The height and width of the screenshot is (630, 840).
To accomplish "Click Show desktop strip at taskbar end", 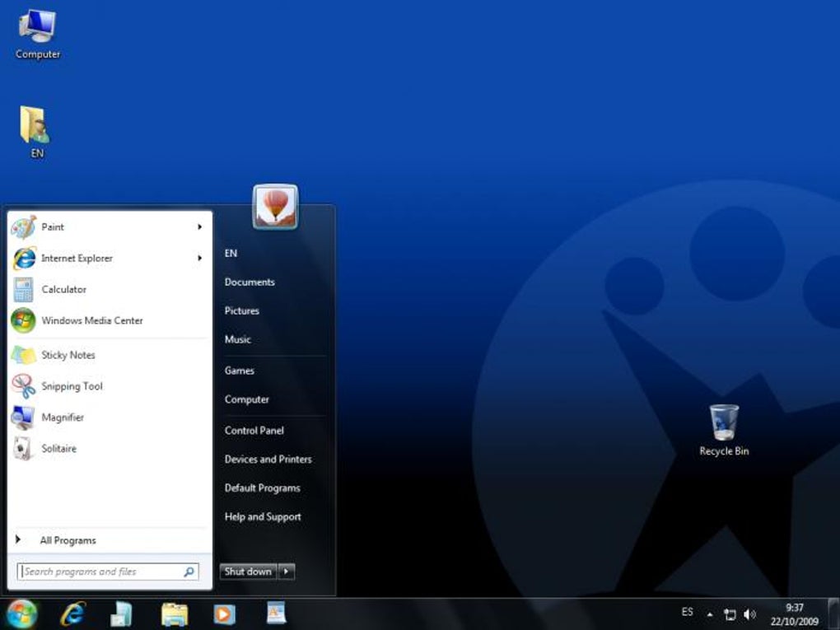I will (834, 614).
